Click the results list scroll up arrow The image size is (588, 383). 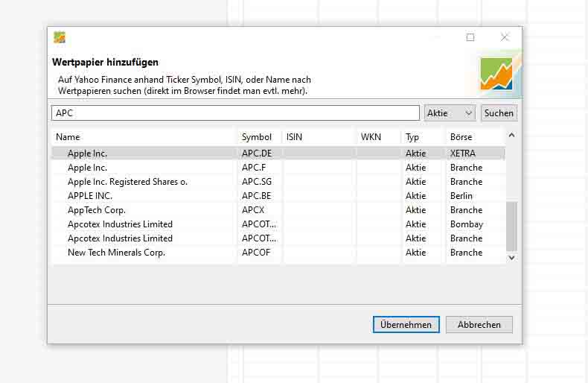511,135
